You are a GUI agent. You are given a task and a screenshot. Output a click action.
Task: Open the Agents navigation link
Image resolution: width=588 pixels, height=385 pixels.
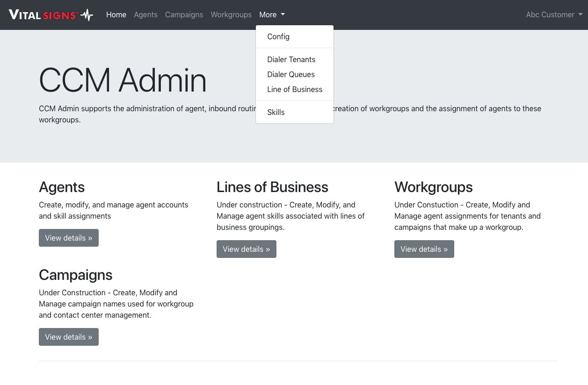[145, 15]
